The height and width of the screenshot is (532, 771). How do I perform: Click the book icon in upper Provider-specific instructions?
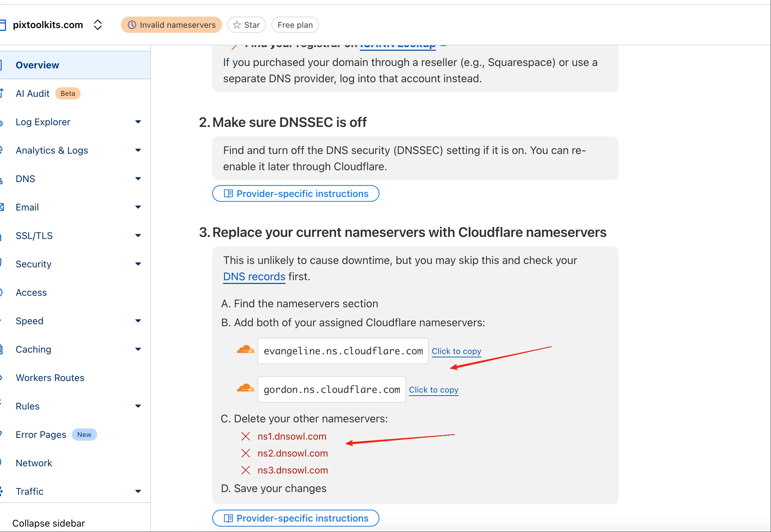tap(228, 194)
